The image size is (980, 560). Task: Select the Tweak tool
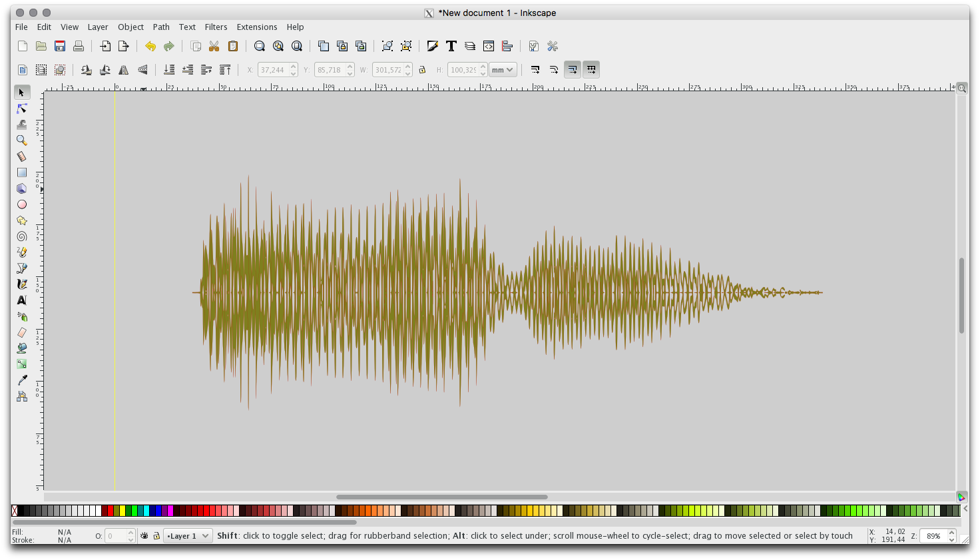point(22,125)
